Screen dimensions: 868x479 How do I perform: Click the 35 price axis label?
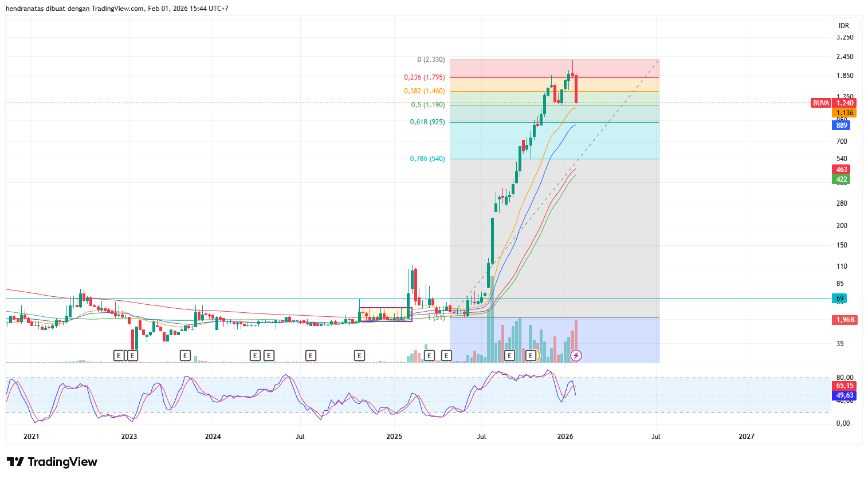(x=840, y=344)
